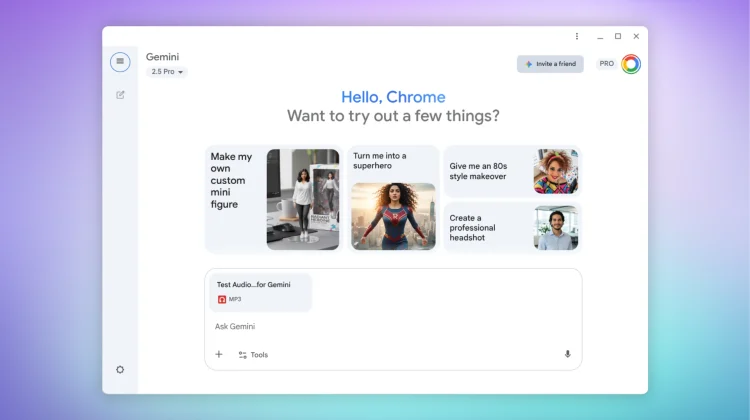Start a new chat with pencil icon

click(120, 95)
